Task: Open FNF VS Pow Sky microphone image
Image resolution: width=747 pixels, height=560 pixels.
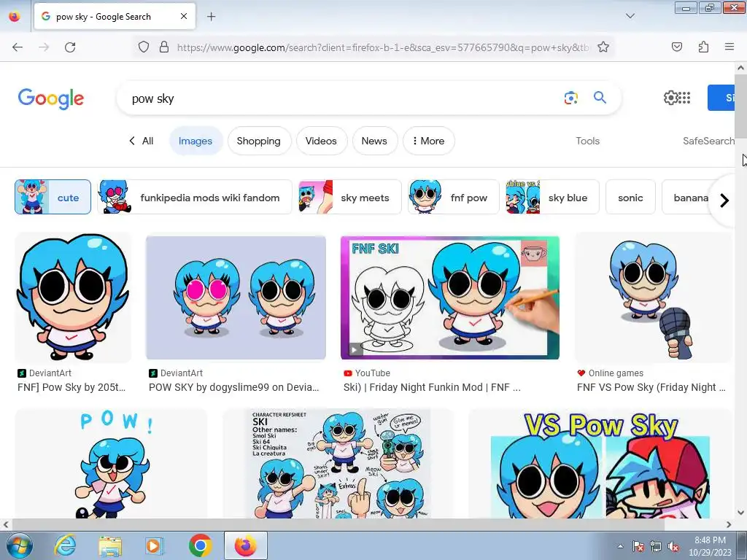Action: point(653,297)
